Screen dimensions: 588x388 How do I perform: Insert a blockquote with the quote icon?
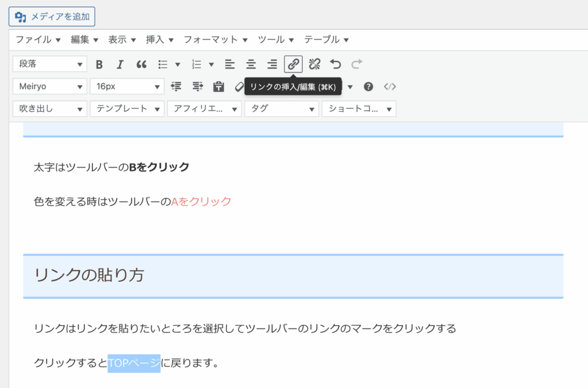pos(141,64)
